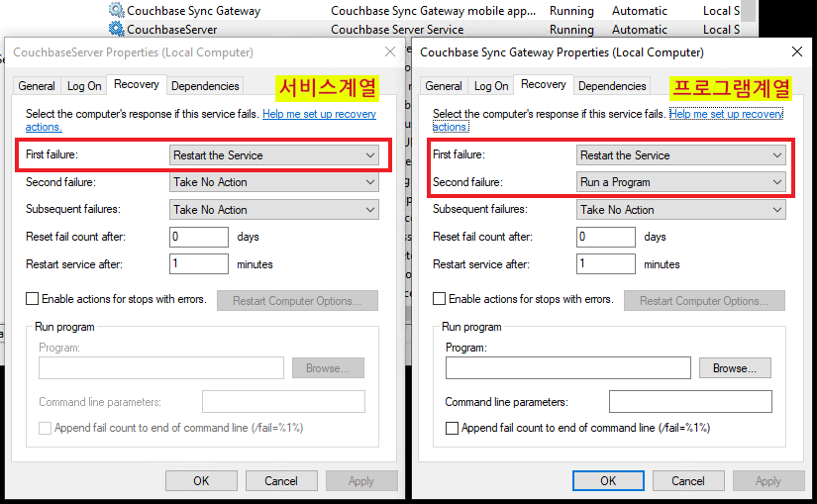Expand Second failure dropdown in Sync Gateway Properties
Viewport: 817px width, 504px height.
(681, 182)
